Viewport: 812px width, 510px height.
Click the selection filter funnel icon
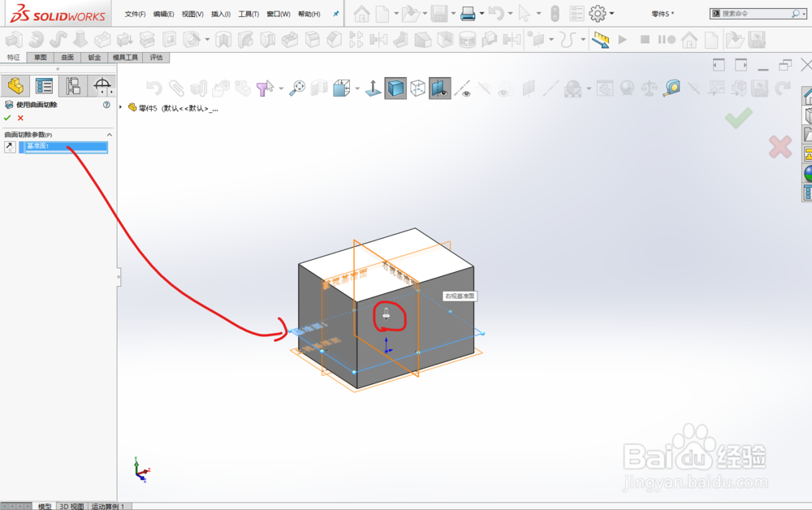coord(265,88)
